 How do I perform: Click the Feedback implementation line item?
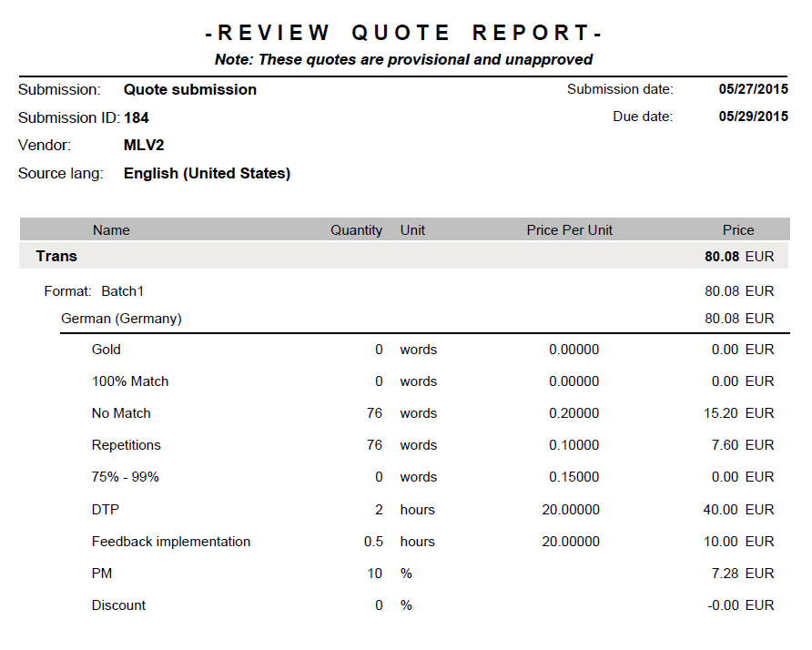[171, 542]
